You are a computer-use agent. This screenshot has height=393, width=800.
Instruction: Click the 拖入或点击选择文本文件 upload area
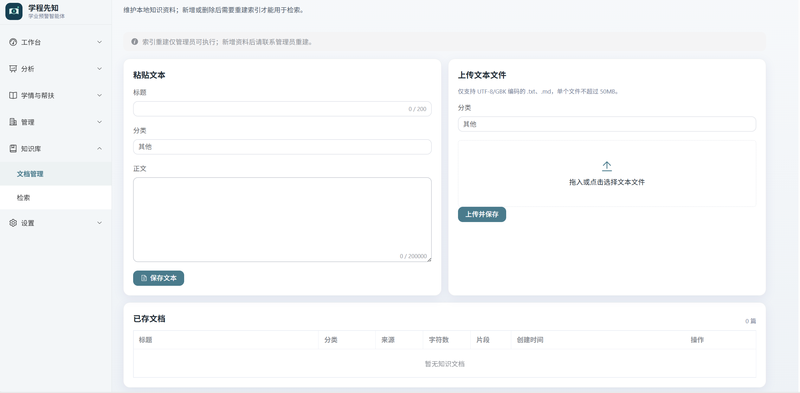(607, 174)
